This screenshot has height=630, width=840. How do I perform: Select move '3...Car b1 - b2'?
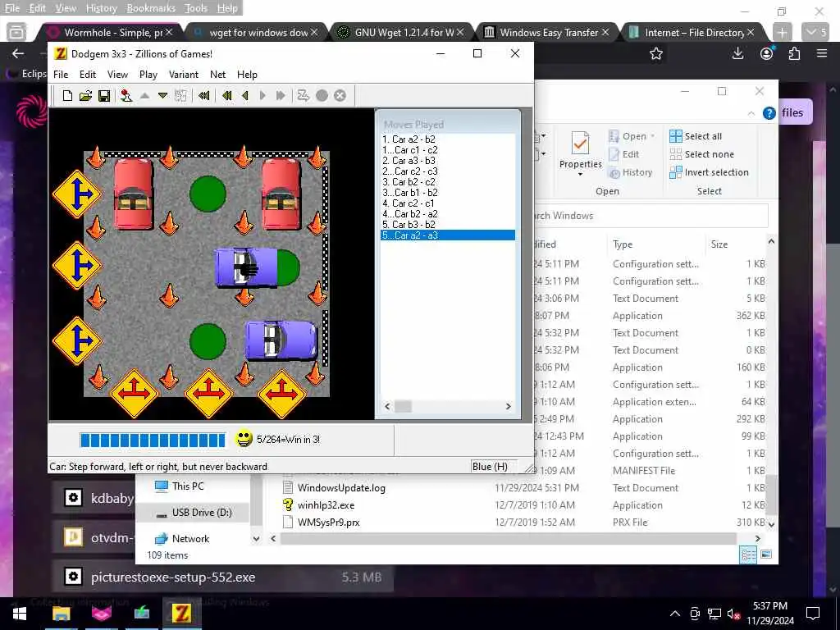(410, 193)
